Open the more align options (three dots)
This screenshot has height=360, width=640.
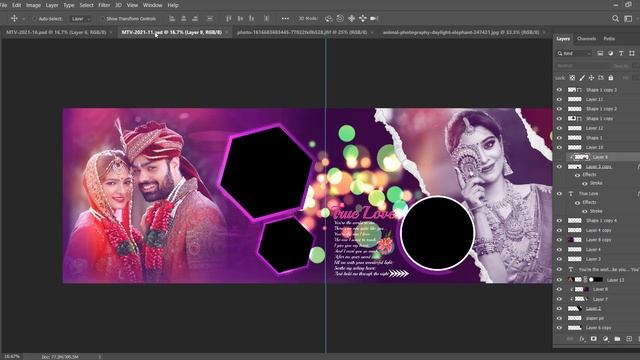point(285,18)
